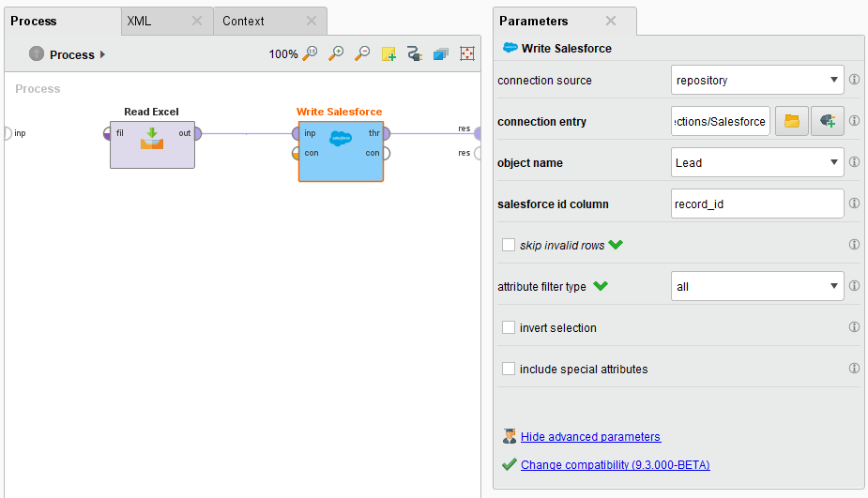Click the auto-wire connection plug icon
The image size is (868, 498).
click(x=415, y=54)
